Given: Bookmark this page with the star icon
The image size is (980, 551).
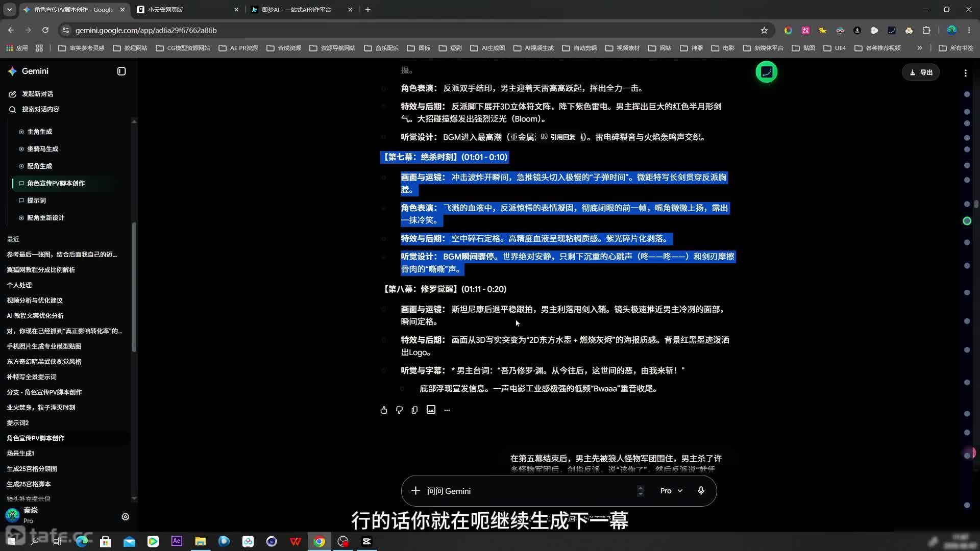Looking at the screenshot, I should tap(764, 31).
